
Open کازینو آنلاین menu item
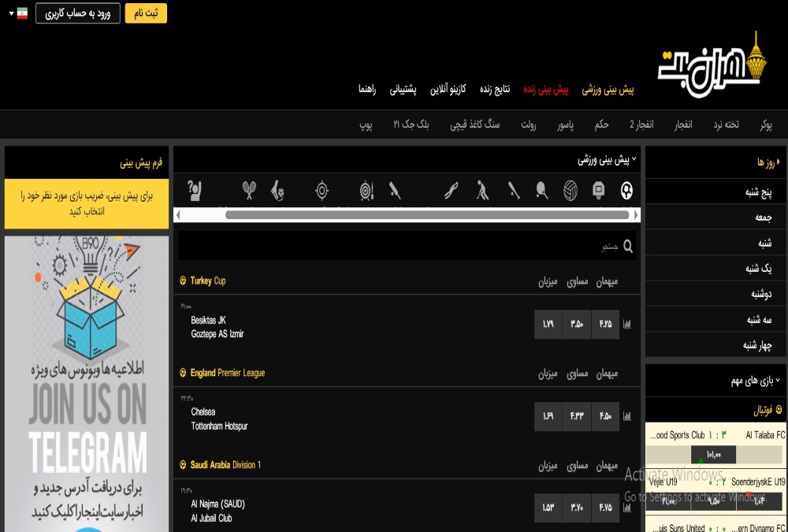pyautogui.click(x=448, y=89)
